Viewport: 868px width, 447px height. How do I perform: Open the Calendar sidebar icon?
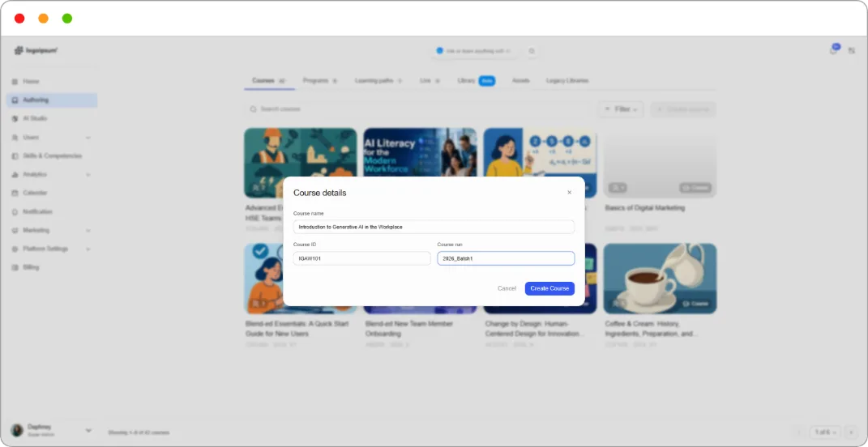(15, 193)
